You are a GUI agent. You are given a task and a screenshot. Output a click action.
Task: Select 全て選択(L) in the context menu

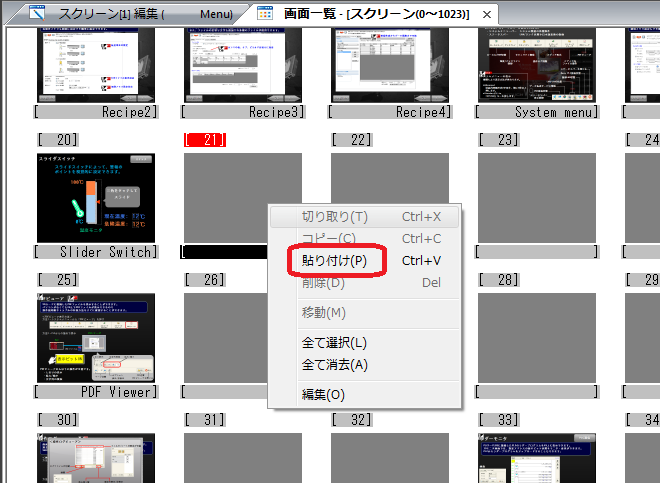click(334, 343)
